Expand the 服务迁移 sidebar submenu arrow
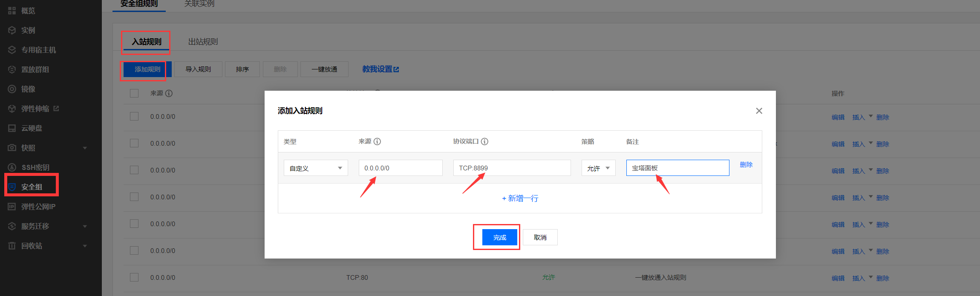 point(85,227)
